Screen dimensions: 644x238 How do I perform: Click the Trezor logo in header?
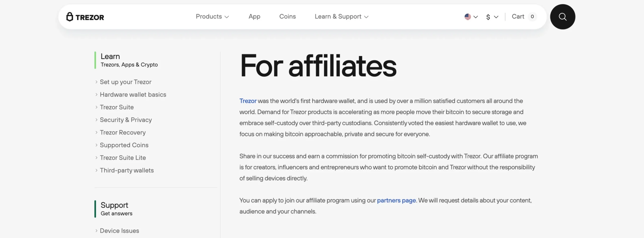[85, 17]
